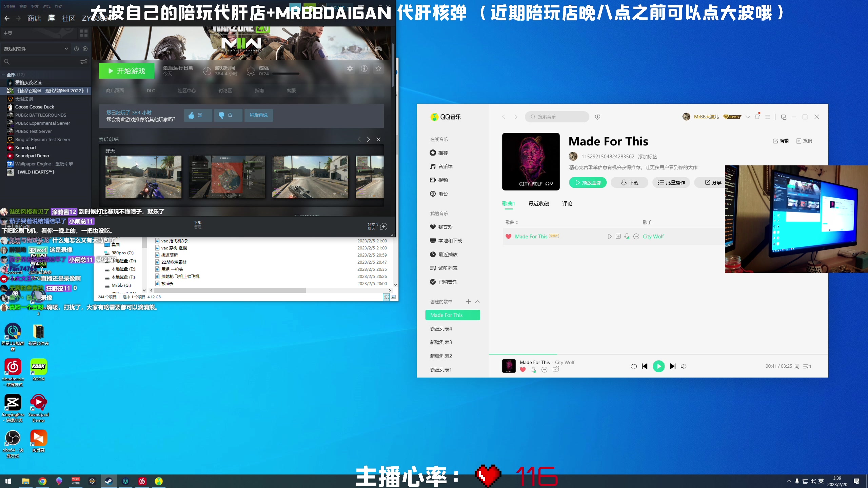Viewport: 868px width, 488px height.
Task: Seek within QQ Music playback progress bar
Action: point(658,354)
